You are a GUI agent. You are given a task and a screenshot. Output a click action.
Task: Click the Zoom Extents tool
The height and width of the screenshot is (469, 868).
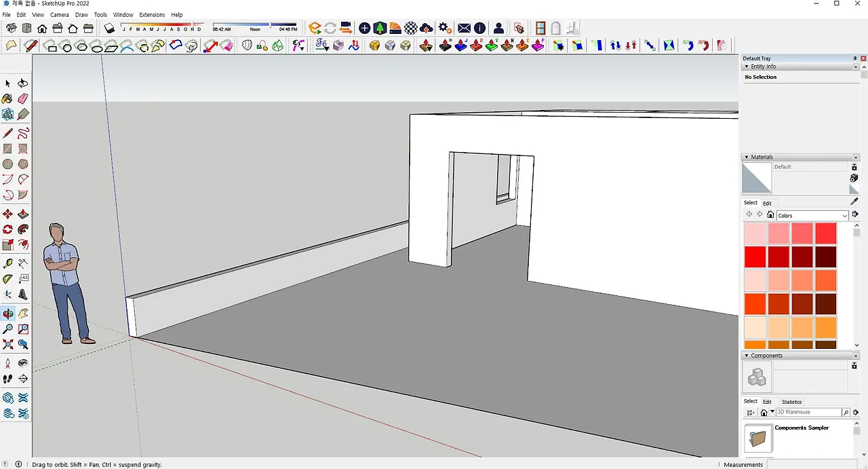click(7, 345)
